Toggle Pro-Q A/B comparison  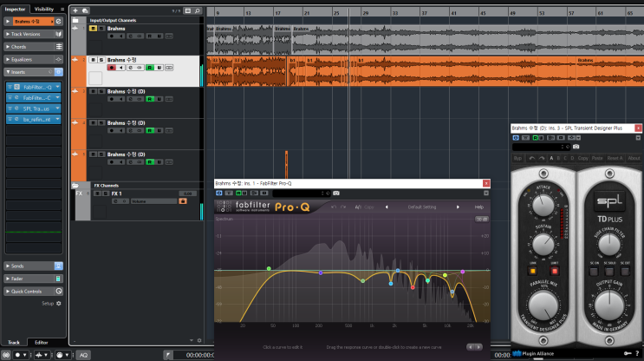[358, 207]
